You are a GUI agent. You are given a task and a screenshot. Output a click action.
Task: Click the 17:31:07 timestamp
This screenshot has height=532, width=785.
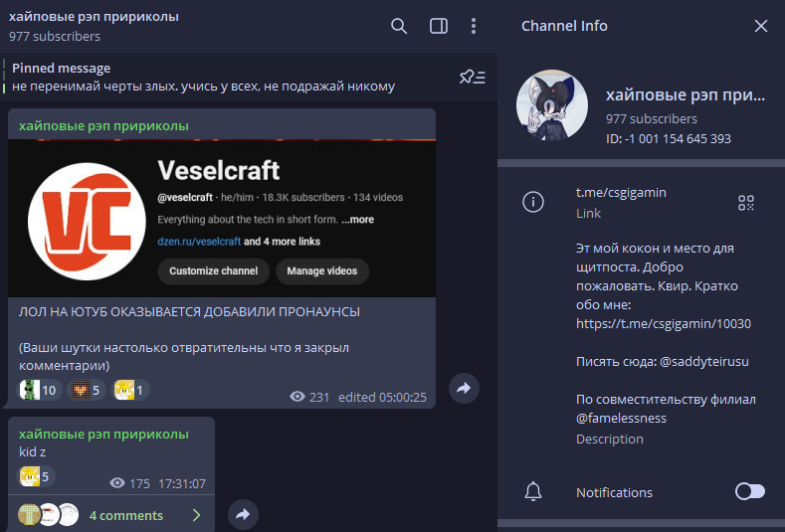pyautogui.click(x=182, y=484)
